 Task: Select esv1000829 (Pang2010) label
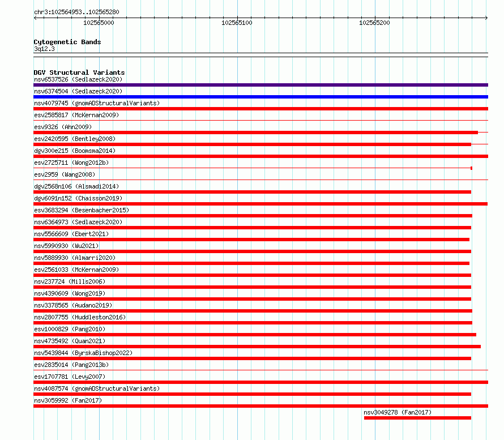pos(70,329)
